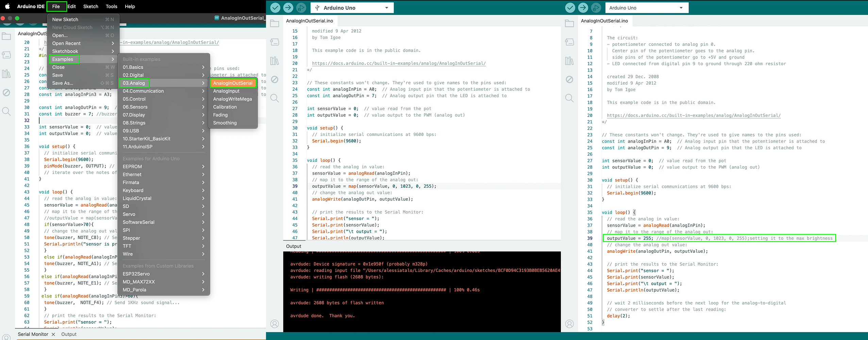Open the Apple menu

7,6
